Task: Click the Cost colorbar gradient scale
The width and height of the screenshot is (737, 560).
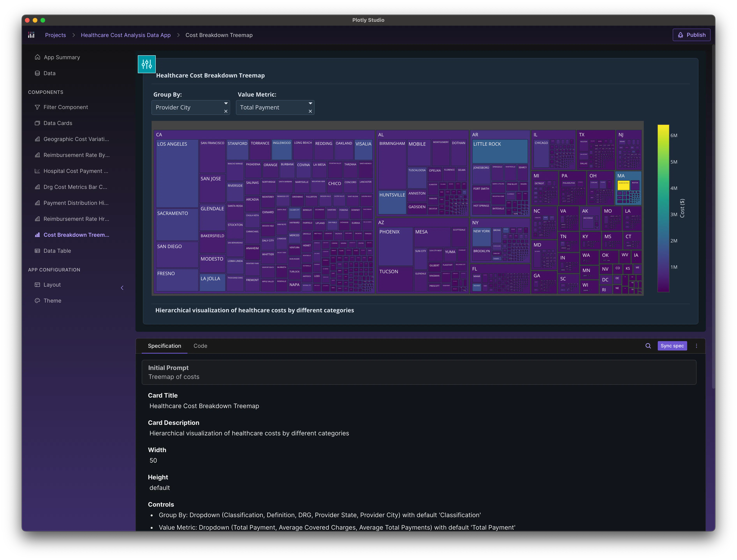Action: pyautogui.click(x=663, y=208)
